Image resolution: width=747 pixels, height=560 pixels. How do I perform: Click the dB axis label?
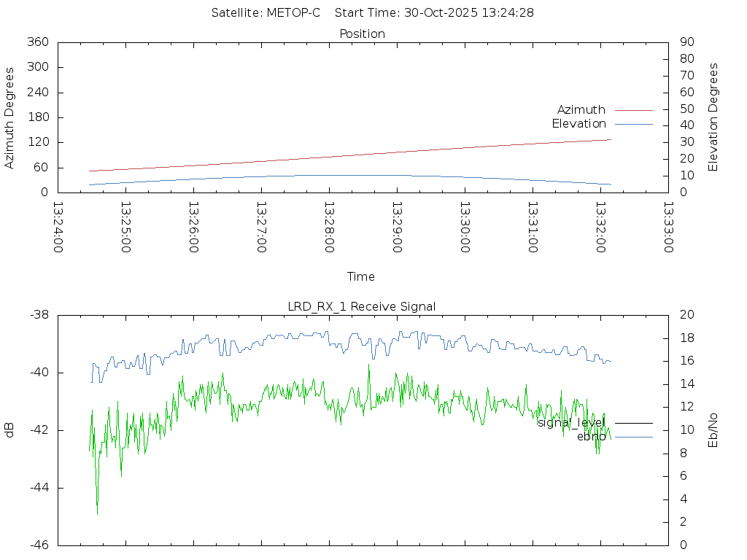tap(10, 430)
